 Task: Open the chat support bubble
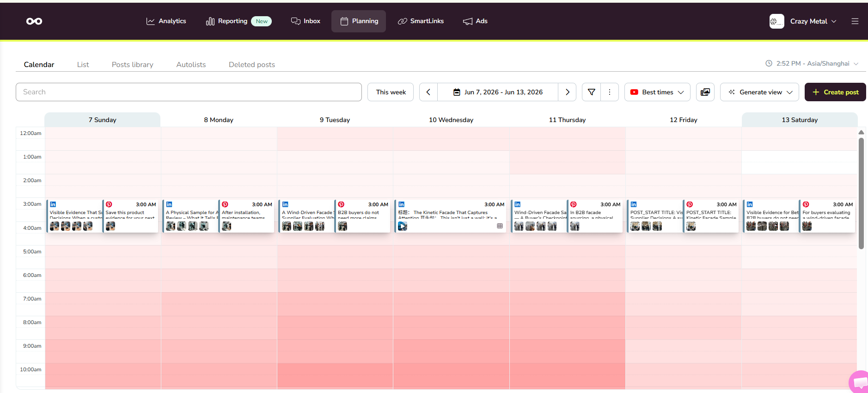tap(859, 382)
